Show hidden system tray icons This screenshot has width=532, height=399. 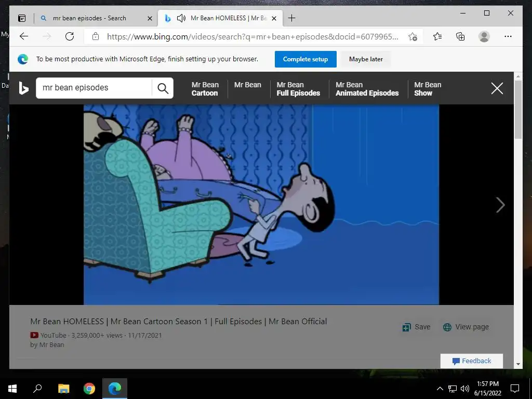pyautogui.click(x=440, y=389)
